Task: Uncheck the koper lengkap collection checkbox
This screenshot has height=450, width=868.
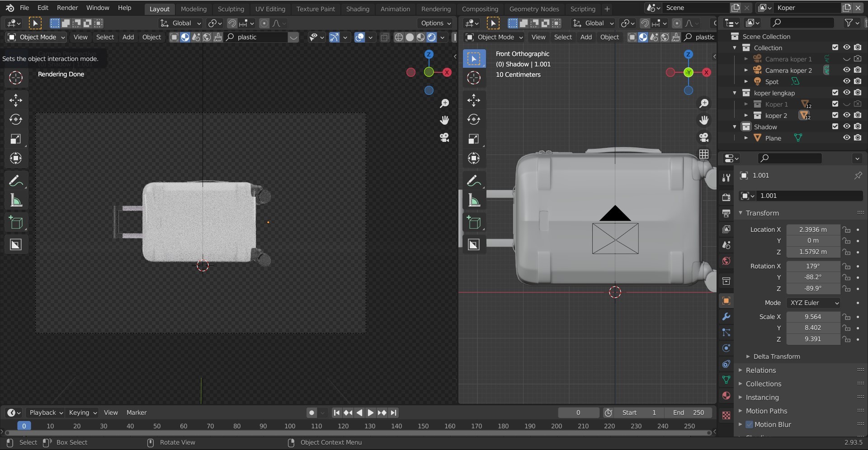Action: point(835,93)
